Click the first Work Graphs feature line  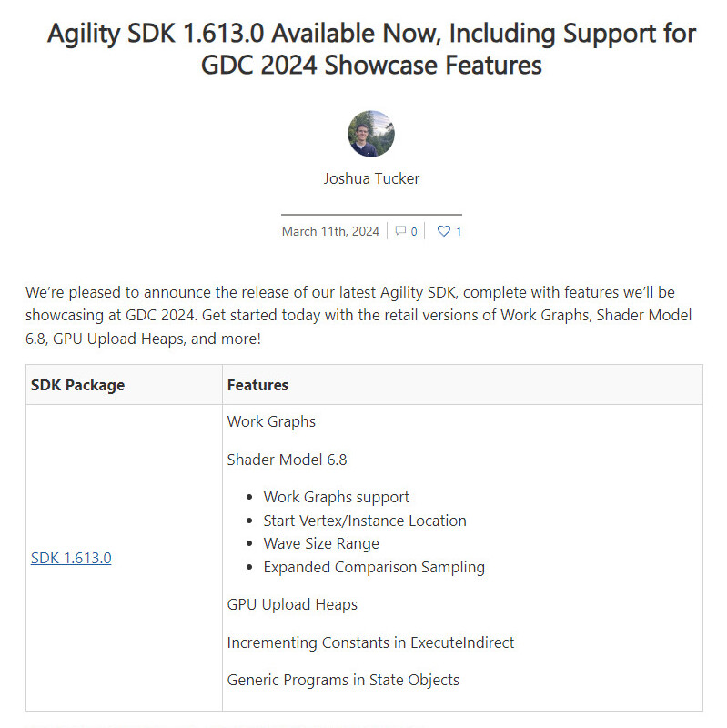pyautogui.click(x=271, y=421)
